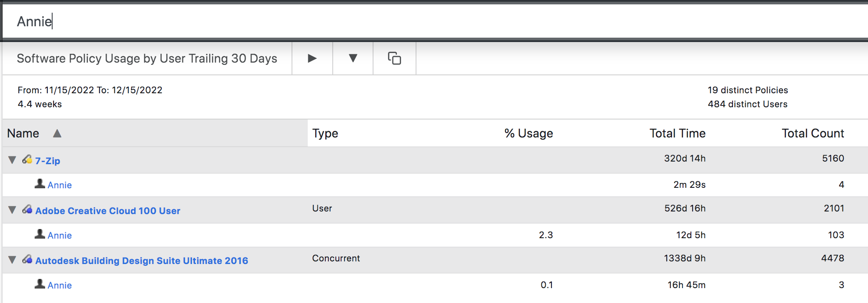Open Adobe Creative Cloud 100 User link
The height and width of the screenshot is (303, 868).
click(x=108, y=211)
